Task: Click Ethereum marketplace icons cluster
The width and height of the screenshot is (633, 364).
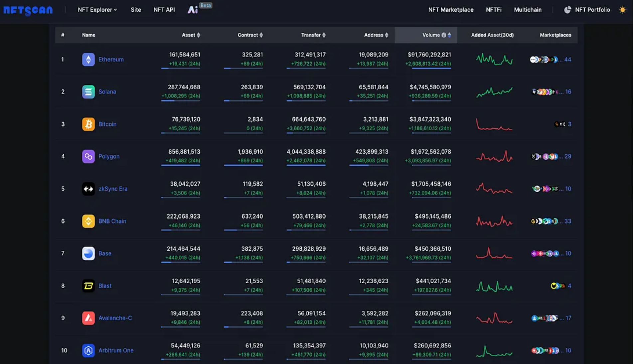Action: [x=544, y=60]
